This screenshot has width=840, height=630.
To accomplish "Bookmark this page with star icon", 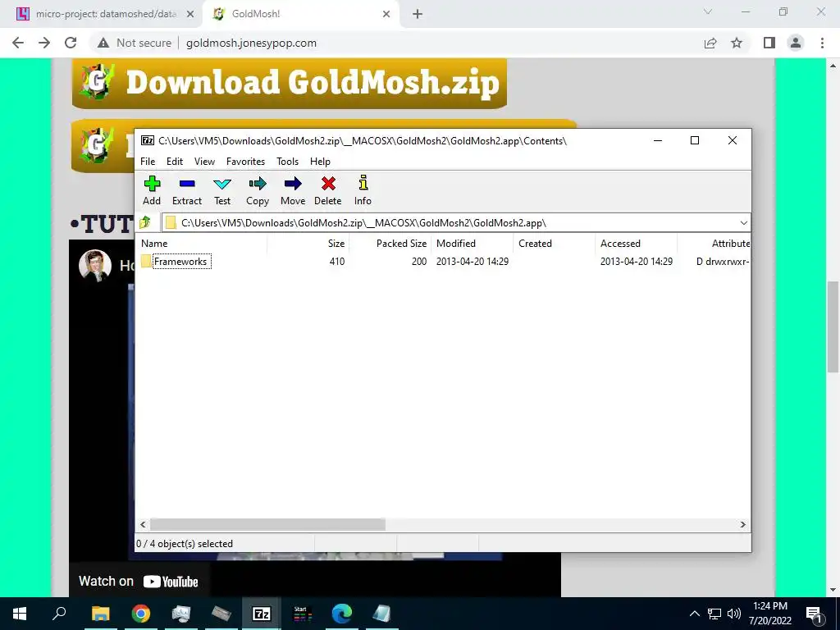I will (737, 43).
